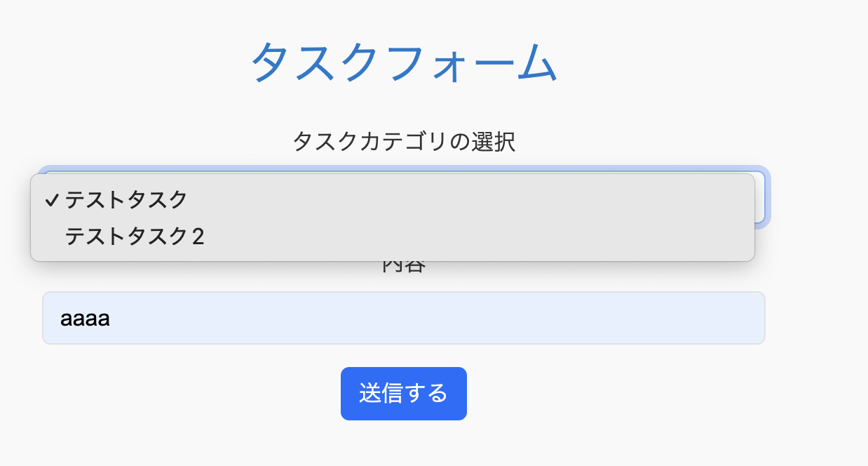Click empty space right of テストタスク２ option
Screen dimensions: 868x466
[x=477, y=237]
